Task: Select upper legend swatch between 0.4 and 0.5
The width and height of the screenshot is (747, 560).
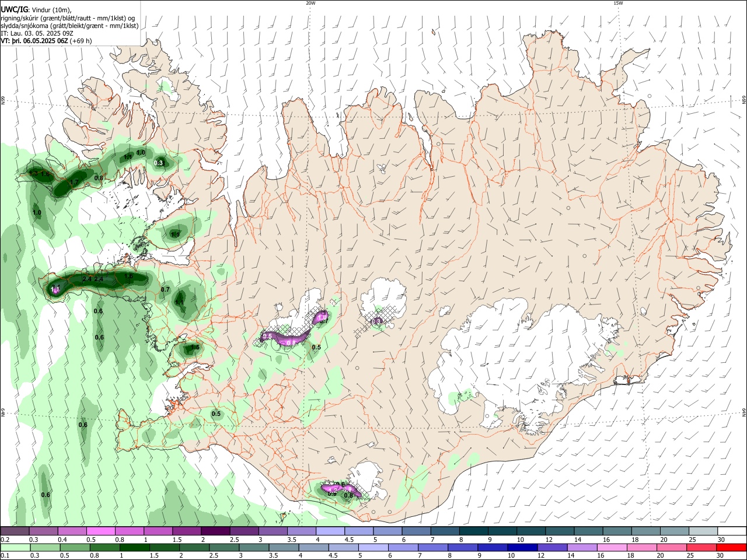Action: pos(72,531)
